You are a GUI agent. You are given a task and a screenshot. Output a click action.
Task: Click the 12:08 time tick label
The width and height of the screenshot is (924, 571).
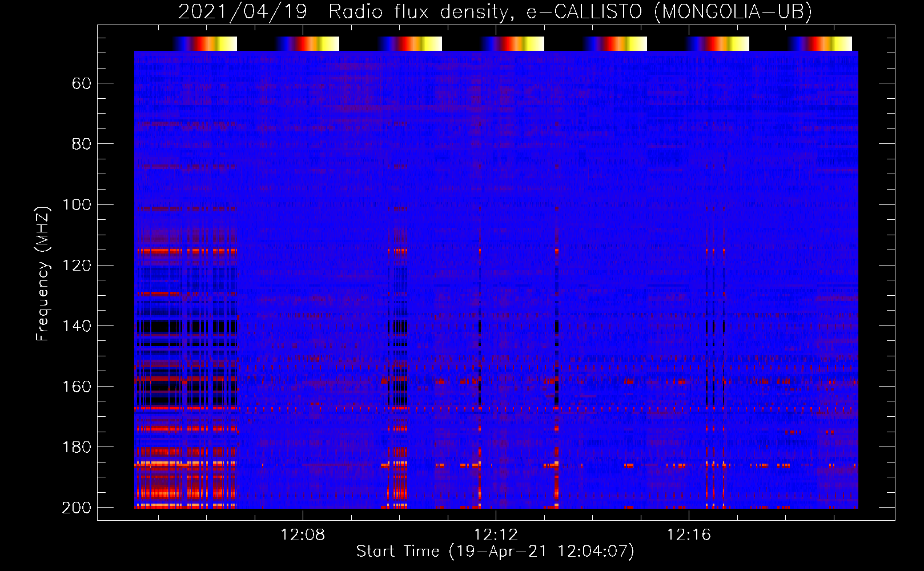(303, 535)
